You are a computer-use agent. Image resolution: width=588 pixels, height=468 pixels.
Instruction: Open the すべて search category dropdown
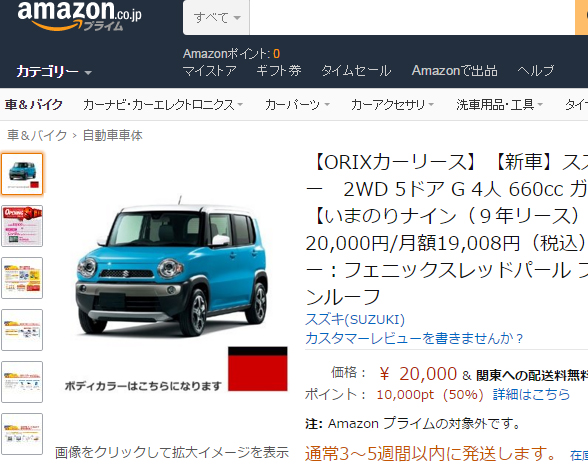tap(216, 18)
